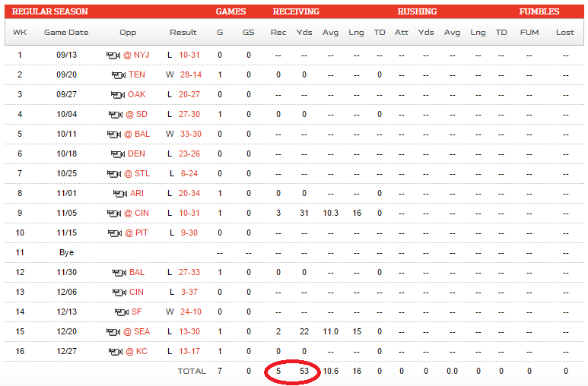The width and height of the screenshot is (588, 386).
Task: Open the video camera icon beside SF
Action: [122, 312]
